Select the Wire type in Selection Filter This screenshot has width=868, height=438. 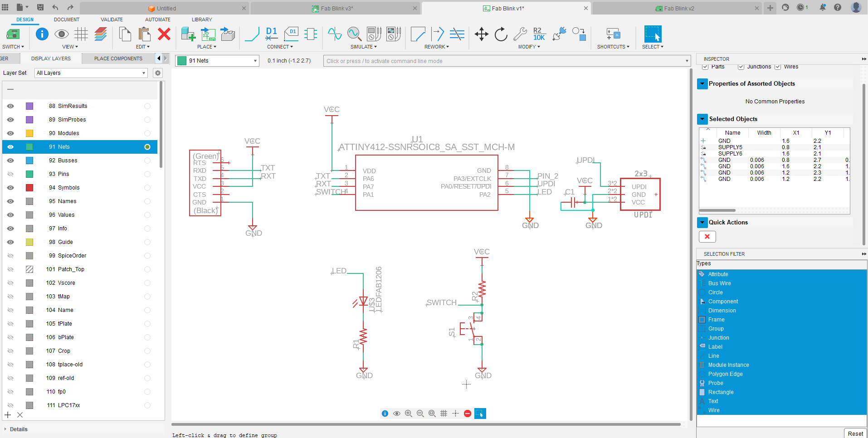click(782, 410)
